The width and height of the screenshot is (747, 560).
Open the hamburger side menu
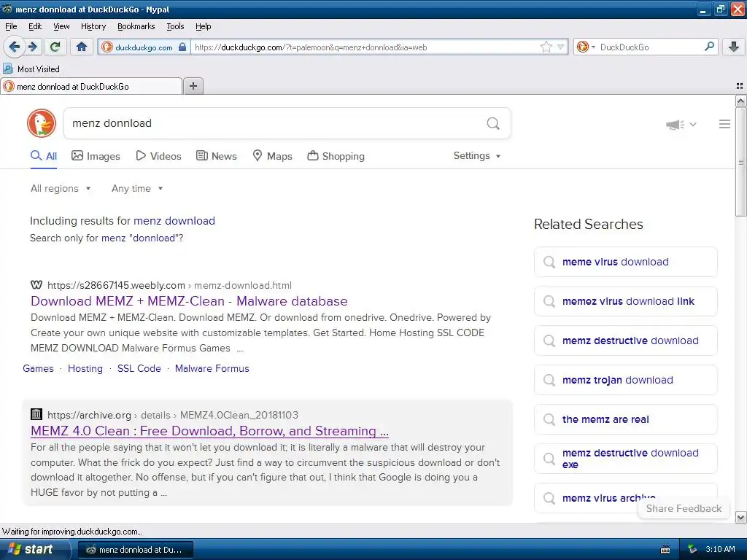(724, 124)
